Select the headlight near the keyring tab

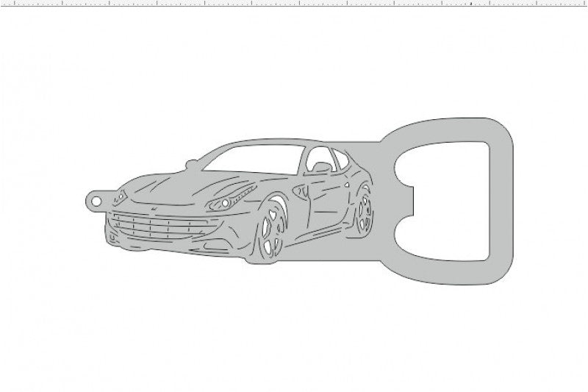(x=122, y=195)
